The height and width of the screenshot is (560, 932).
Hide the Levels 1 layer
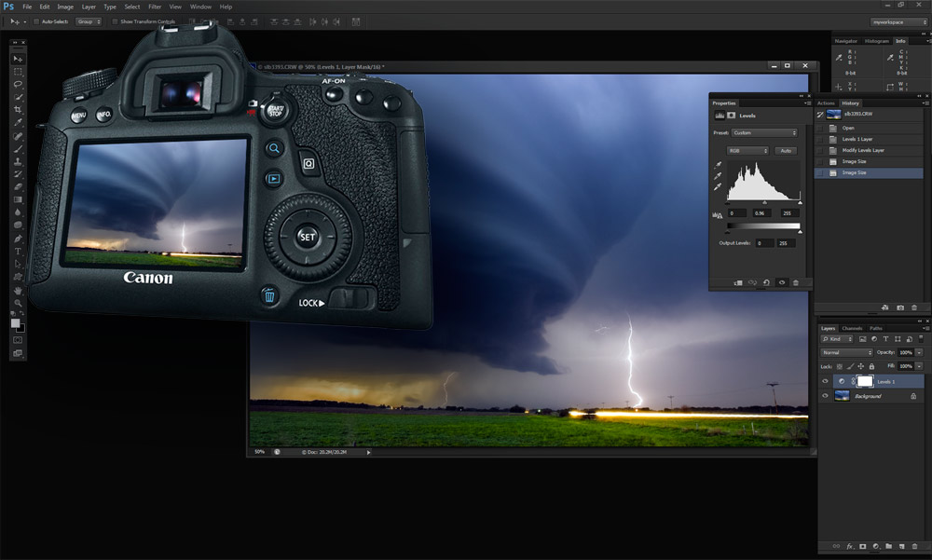[x=825, y=381]
